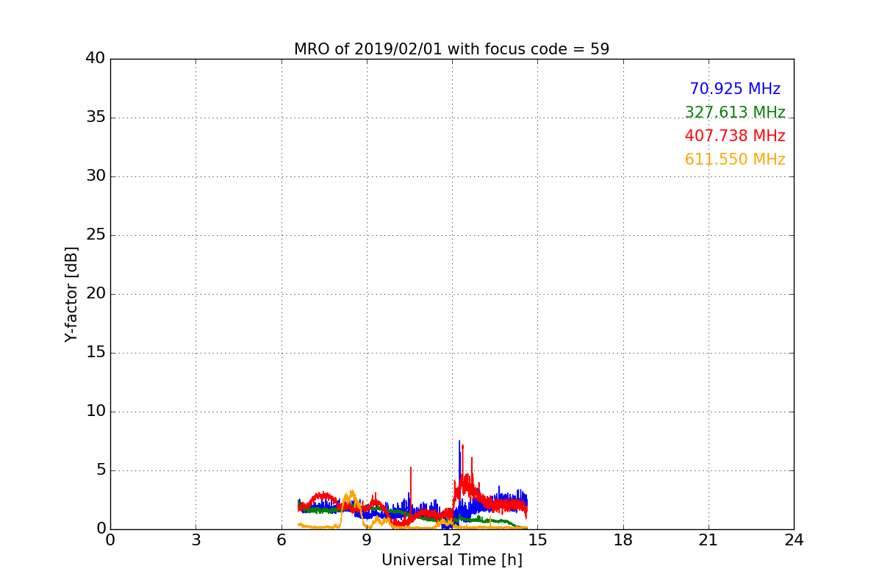Click the x-axis tick label 24
Image resolution: width=882 pixels, height=588 pixels.
794,540
